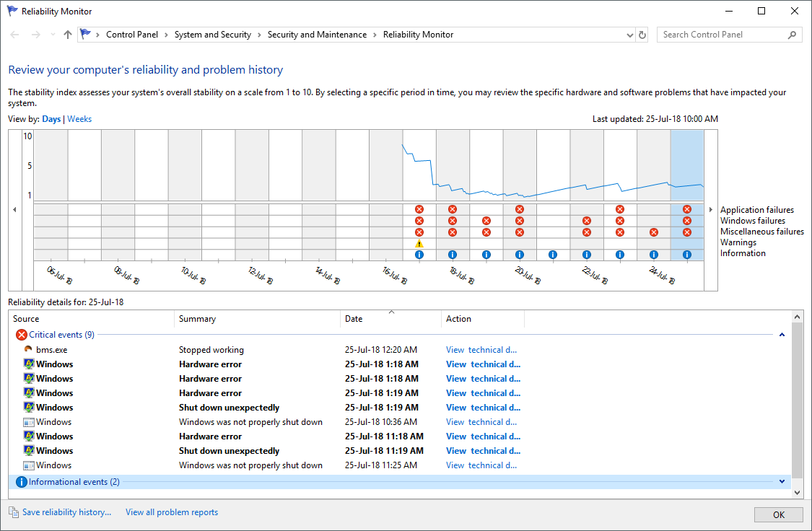Open View all problem reports link

[171, 512]
